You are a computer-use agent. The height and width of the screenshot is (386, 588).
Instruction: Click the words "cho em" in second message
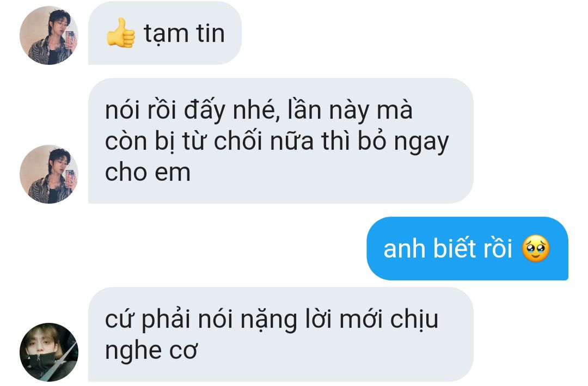tap(148, 172)
